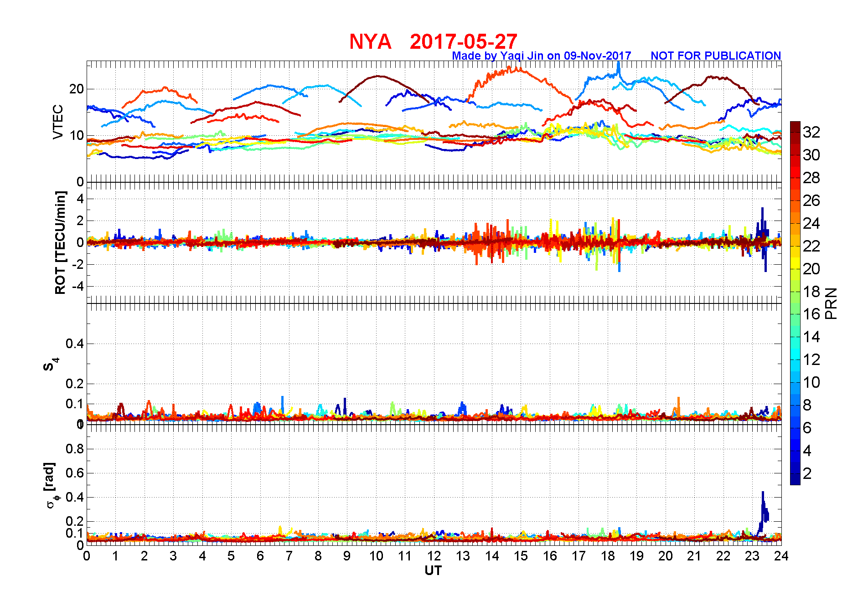868x606 pixels.
Task: Click the PRN colorbar at value 16
Action: pos(795,314)
